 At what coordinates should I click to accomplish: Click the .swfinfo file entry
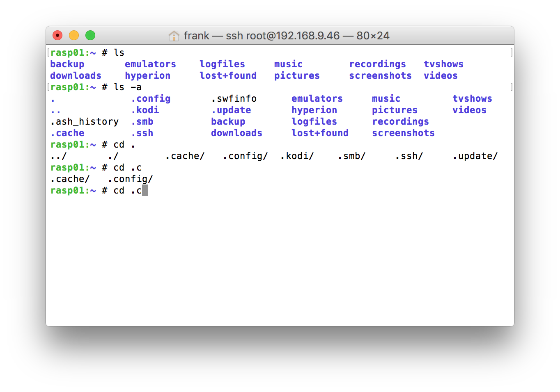[234, 99]
